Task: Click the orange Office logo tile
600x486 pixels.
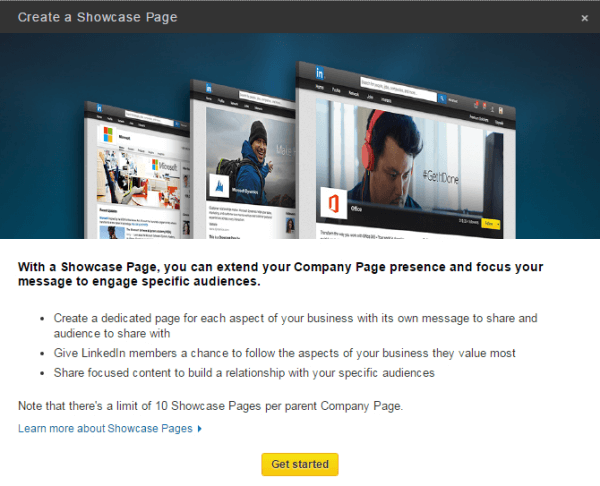Action: click(x=334, y=203)
